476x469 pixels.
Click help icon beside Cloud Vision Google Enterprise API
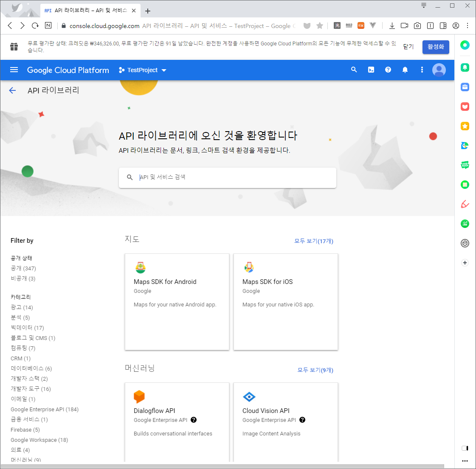click(x=302, y=420)
